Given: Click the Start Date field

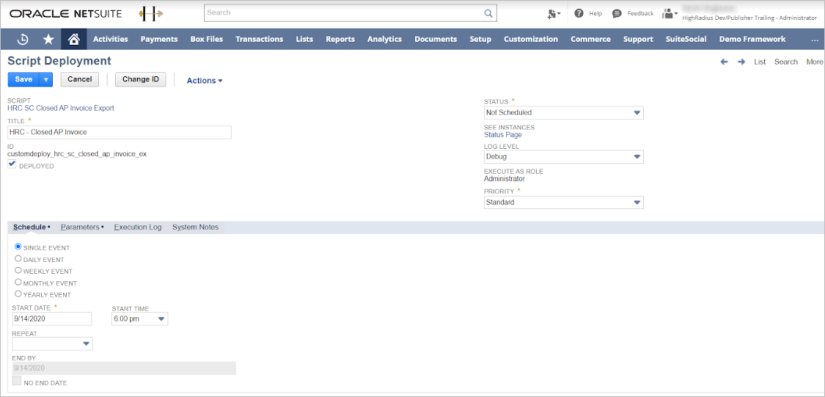Looking at the screenshot, I should [52, 319].
